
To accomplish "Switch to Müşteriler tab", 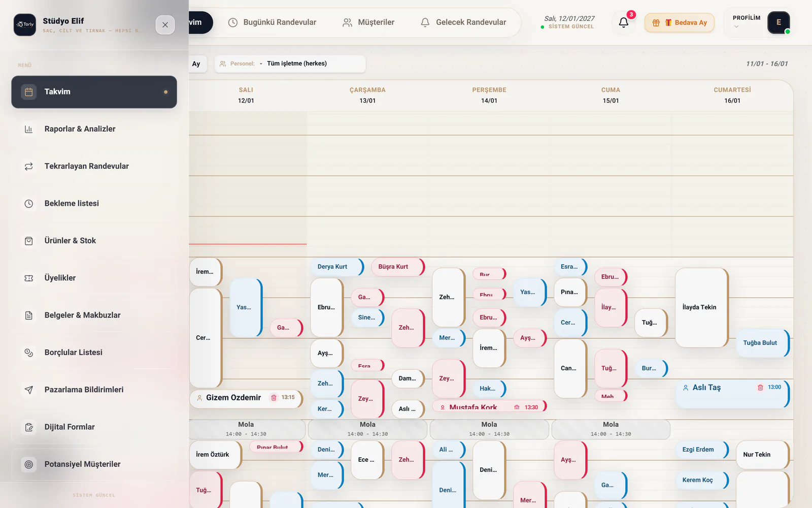I will [x=368, y=22].
